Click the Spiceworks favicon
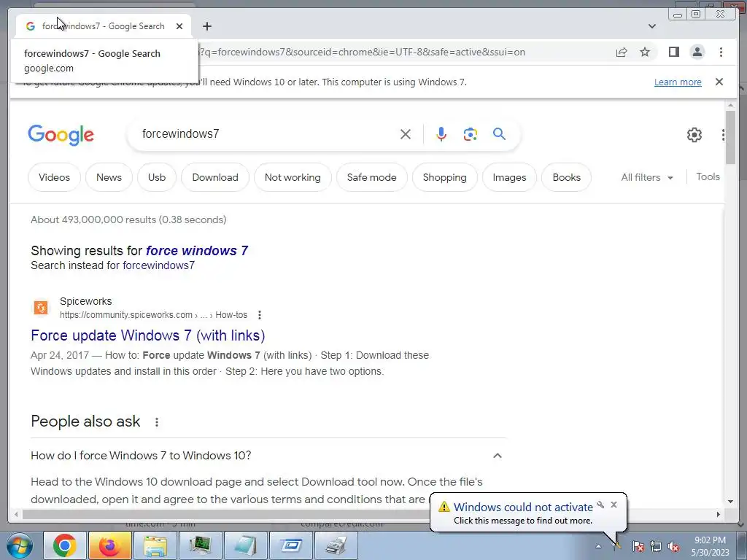This screenshot has height=560, width=747. [x=41, y=308]
